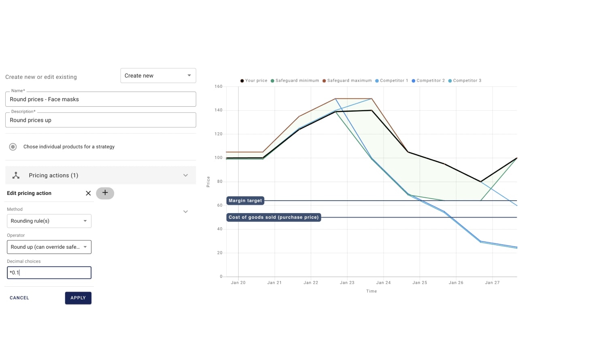Screen dimensions: 607x364
Task: Click the Cancel button
Action: point(19,298)
